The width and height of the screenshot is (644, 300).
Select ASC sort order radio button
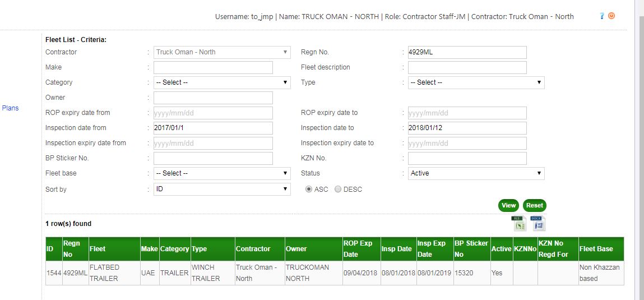click(x=309, y=190)
